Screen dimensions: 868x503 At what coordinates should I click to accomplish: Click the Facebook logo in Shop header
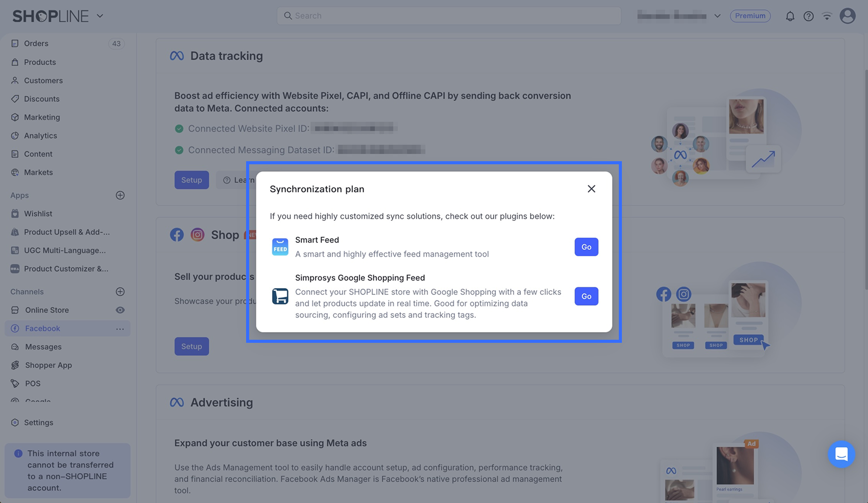click(177, 235)
